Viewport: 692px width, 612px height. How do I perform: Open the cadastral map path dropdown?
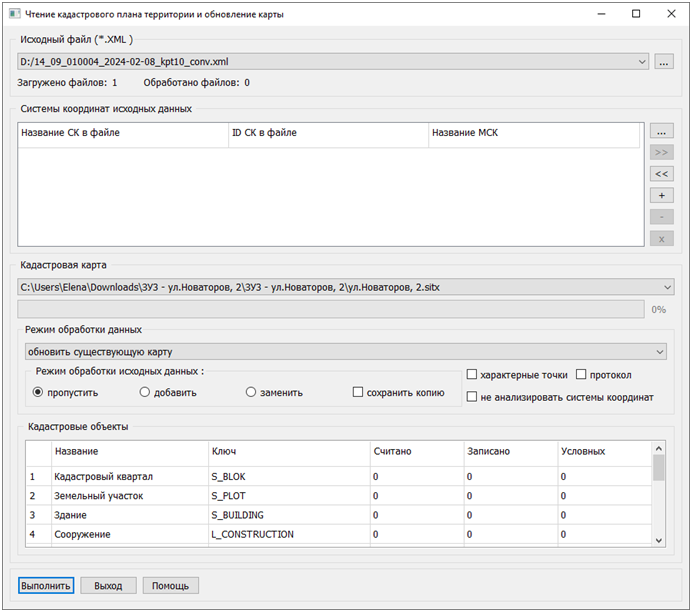pyautogui.click(x=667, y=287)
